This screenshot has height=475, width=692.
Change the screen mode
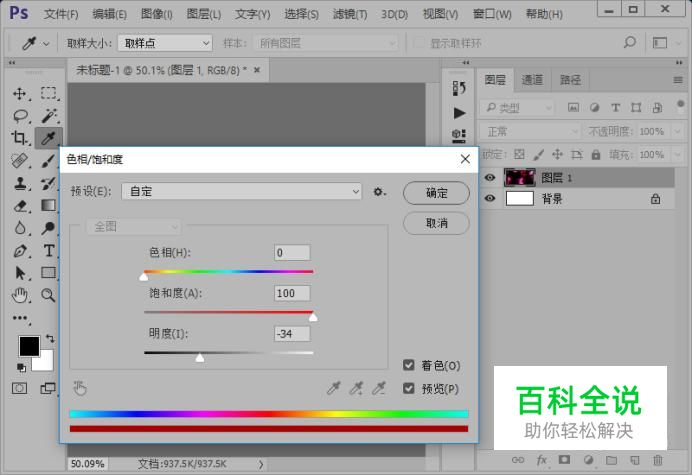pos(47,388)
